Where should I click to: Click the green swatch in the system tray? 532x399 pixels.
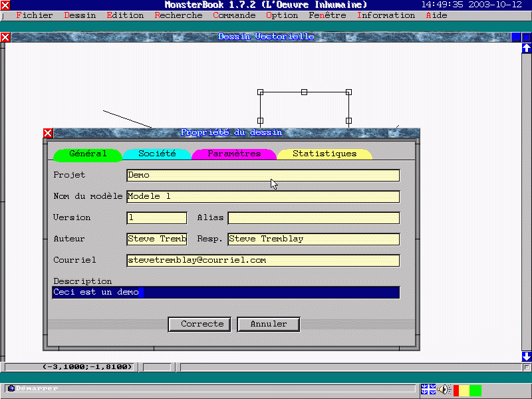pyautogui.click(x=475, y=390)
